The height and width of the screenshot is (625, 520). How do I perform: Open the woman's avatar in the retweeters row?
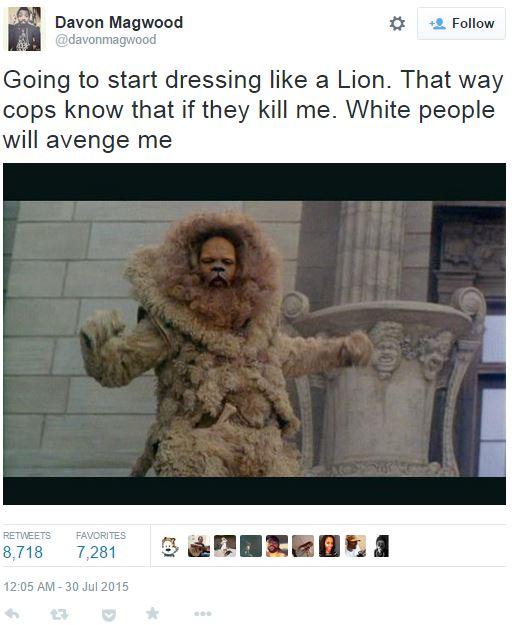(x=329, y=546)
